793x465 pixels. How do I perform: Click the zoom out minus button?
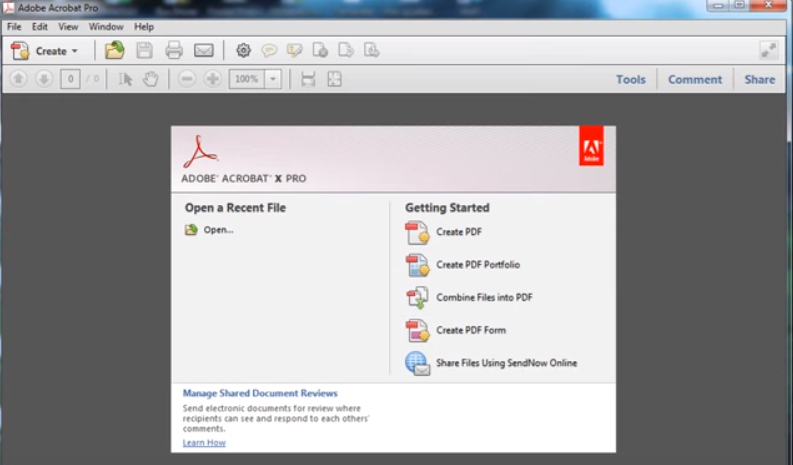click(187, 79)
